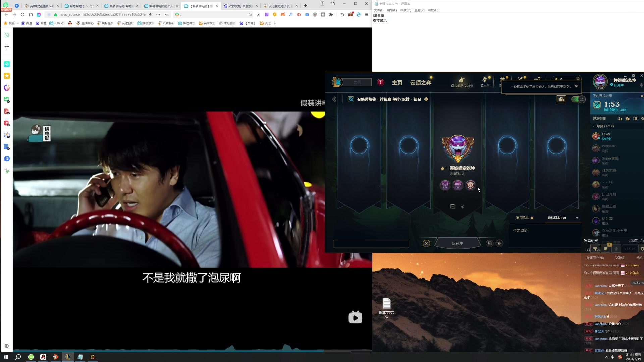
Task: Go back with the lobby chevron arrow
Action: point(334,99)
